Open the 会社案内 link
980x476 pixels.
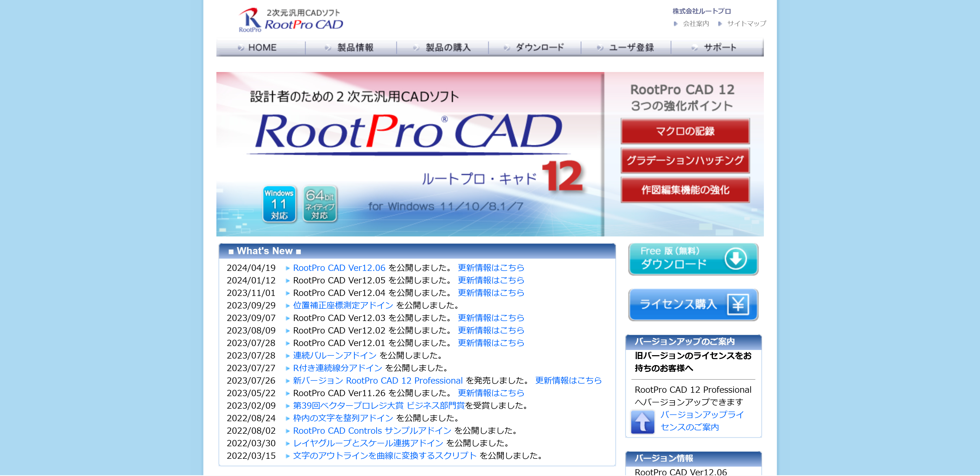pos(696,23)
